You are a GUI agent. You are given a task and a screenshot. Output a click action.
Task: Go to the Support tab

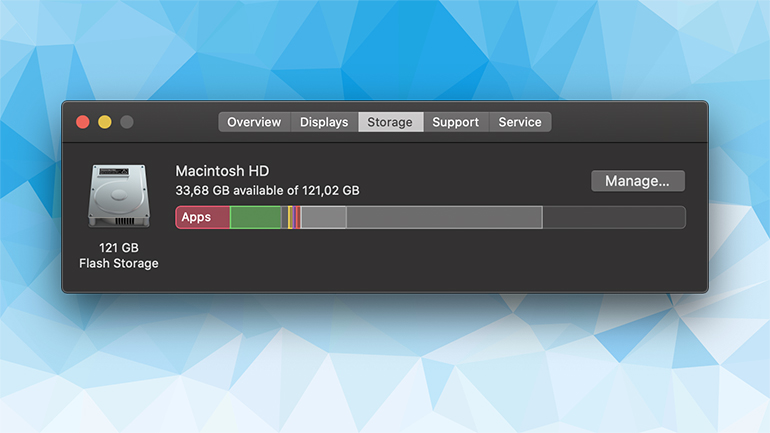click(456, 122)
